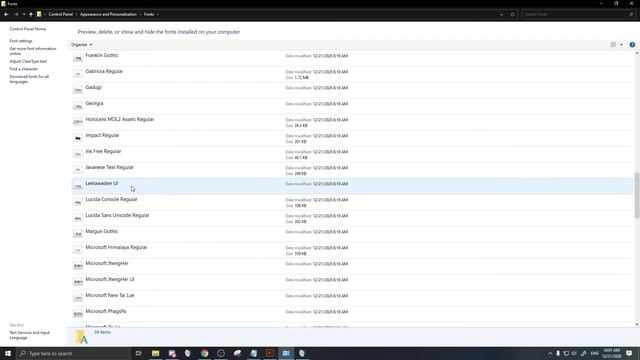Select the Lucida Console Regular font icon
This screenshot has height=360, width=640.
click(78, 202)
